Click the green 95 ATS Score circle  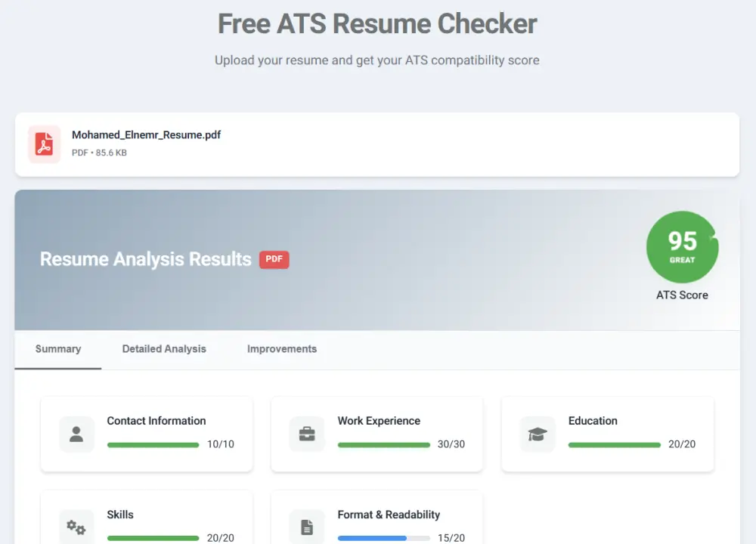click(x=682, y=247)
